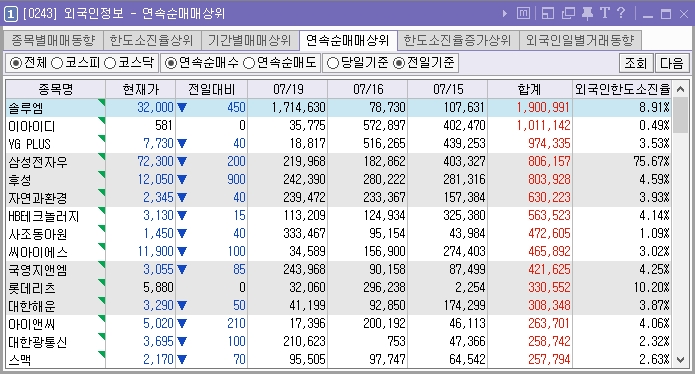Image resolution: width=695 pixels, height=374 pixels.
Task: Click the duplicate window icon in title bar
Action: click(568, 13)
